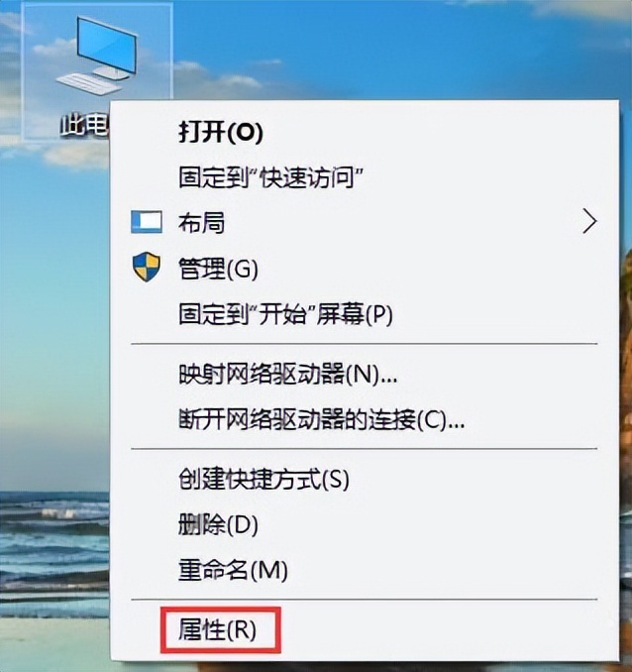Choose 创建快捷方式(S) option
Image resolution: width=632 pixels, height=672 pixels.
tap(263, 479)
